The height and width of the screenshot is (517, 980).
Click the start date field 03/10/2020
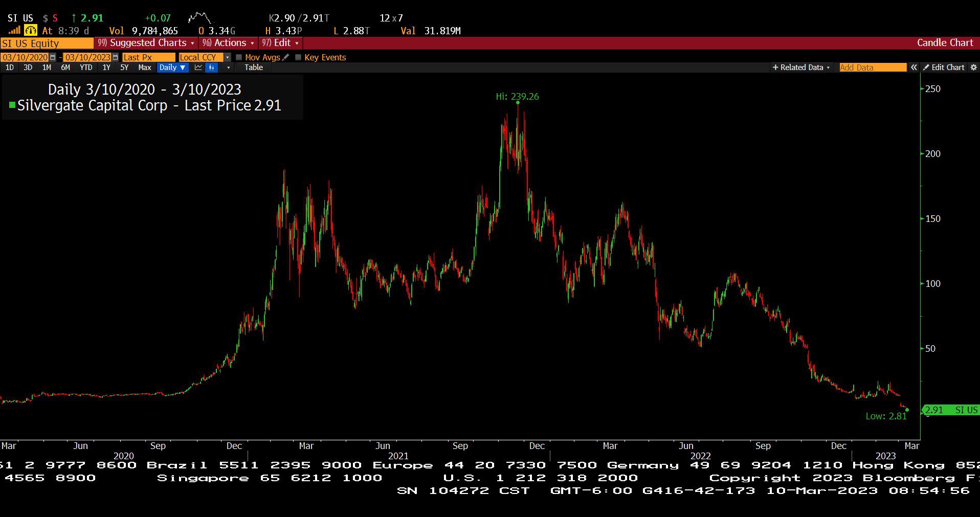point(25,57)
